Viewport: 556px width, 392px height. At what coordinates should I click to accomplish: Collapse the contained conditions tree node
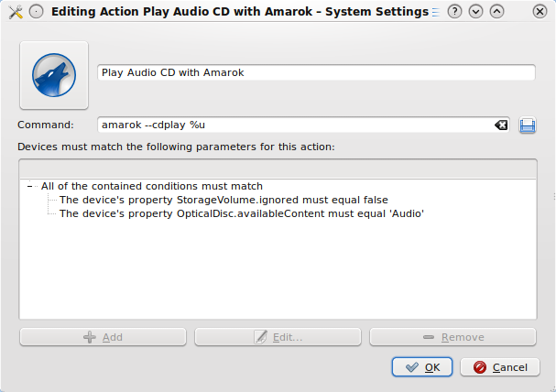31,186
